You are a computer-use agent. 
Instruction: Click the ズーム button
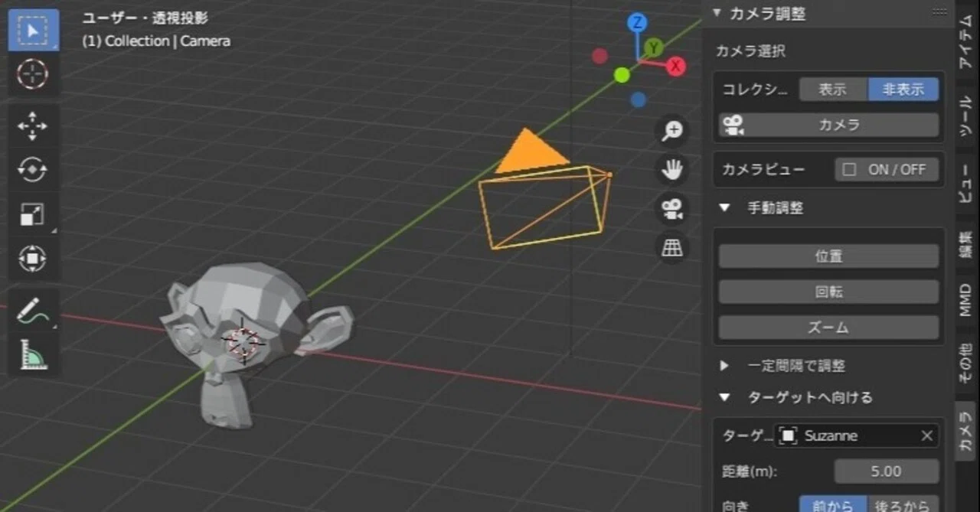point(828,328)
